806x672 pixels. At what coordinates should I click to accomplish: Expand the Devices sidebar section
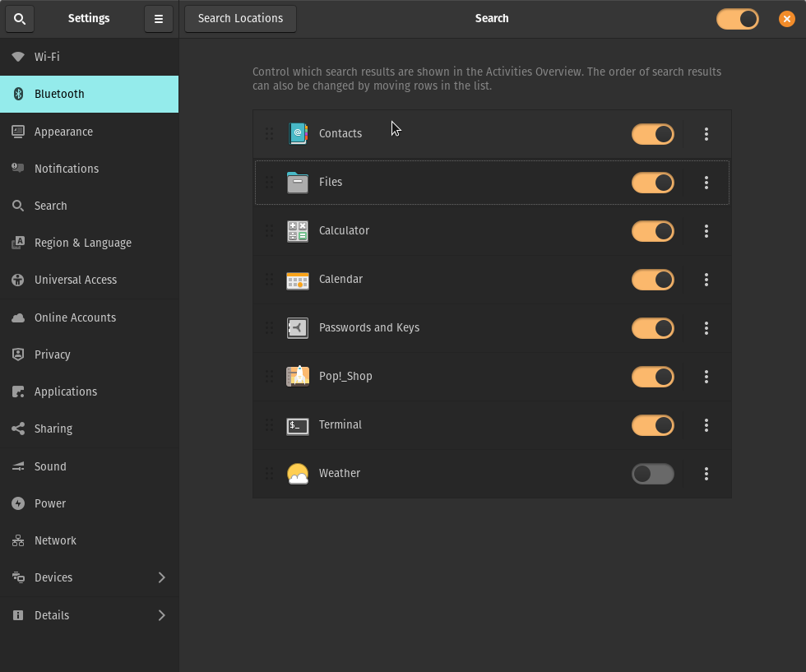[x=90, y=577]
